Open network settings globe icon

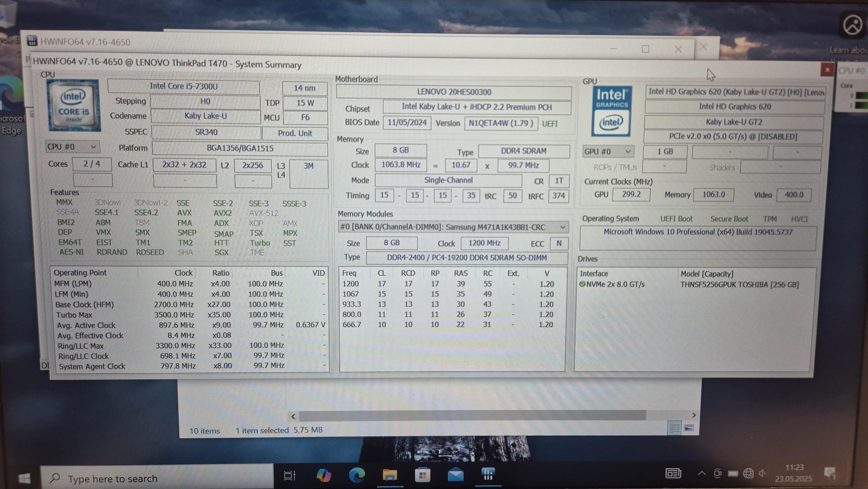click(748, 473)
